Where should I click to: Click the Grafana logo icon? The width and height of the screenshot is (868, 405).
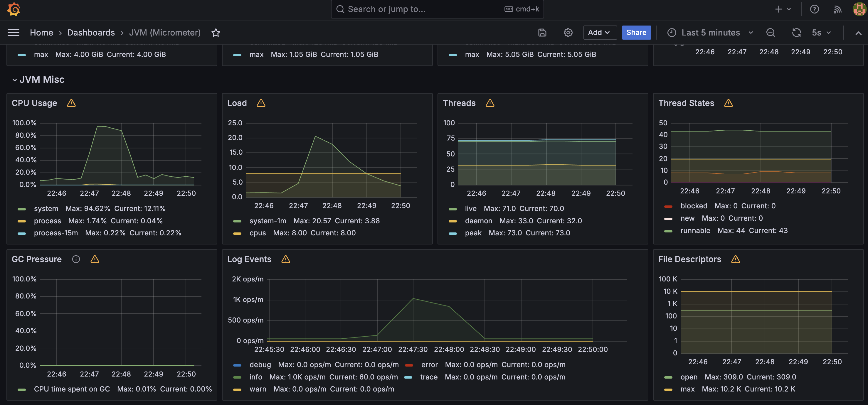point(14,9)
